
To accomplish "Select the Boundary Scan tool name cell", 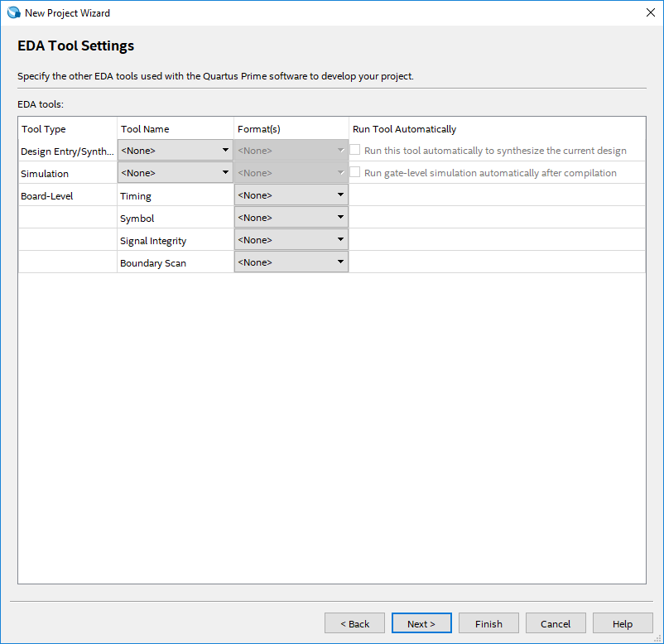I will tap(176, 263).
